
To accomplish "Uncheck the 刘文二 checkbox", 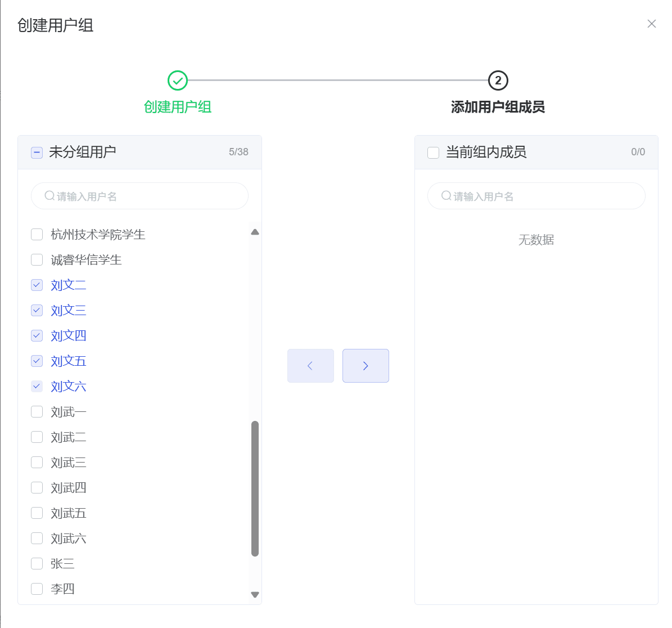I will 37,285.
